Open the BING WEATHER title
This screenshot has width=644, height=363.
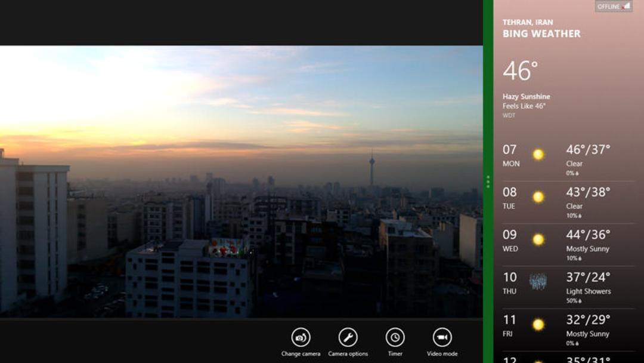pos(541,33)
